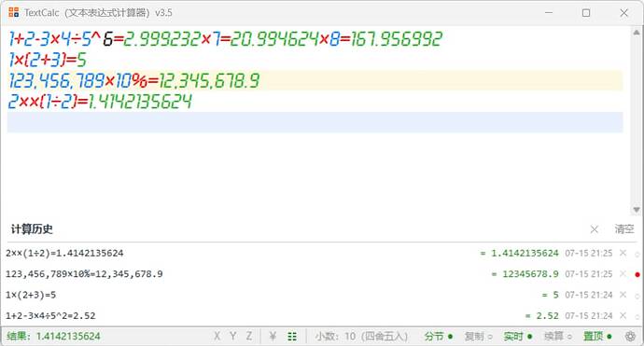This screenshot has height=346, width=644.
Task: Enable the 续算 continue calculation option
Action: click(x=558, y=337)
